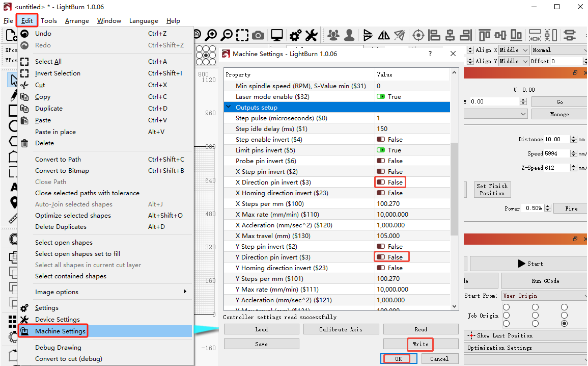Screen dimensions: 588x366
Task: Click the Load button
Action: click(261, 329)
